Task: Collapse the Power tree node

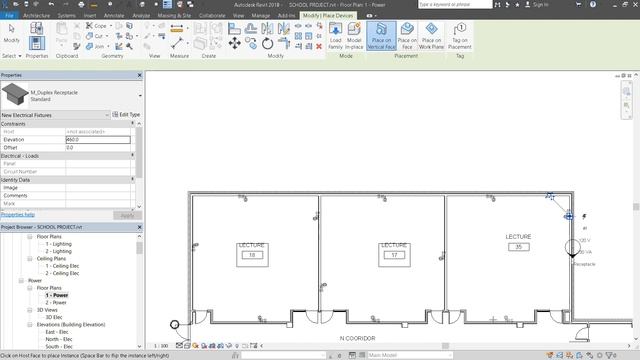Action: tap(21, 280)
